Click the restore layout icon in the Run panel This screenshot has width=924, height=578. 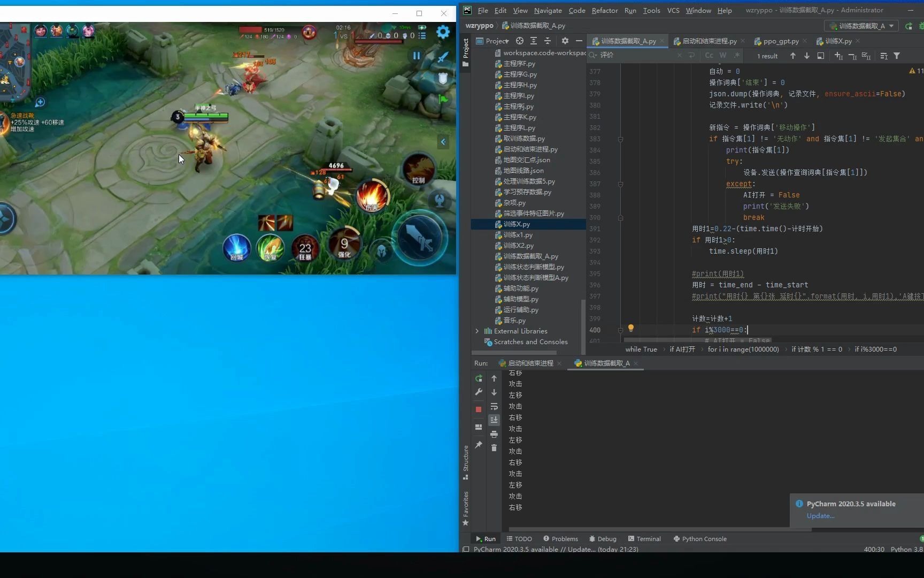point(479,427)
